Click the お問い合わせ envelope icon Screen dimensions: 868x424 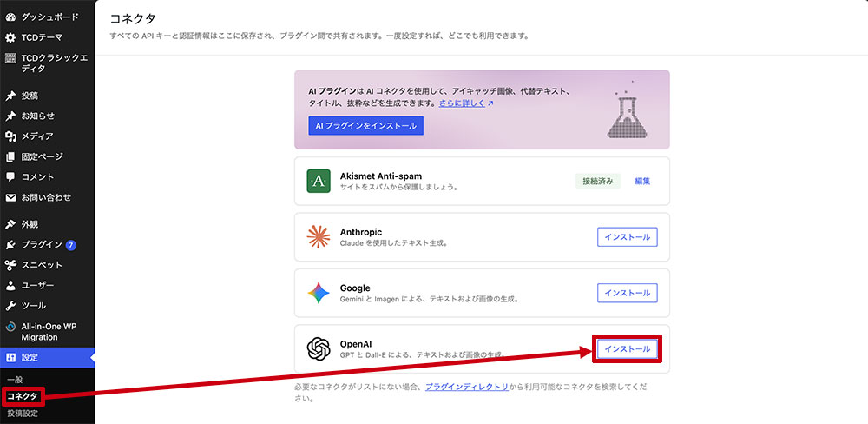pos(10,197)
